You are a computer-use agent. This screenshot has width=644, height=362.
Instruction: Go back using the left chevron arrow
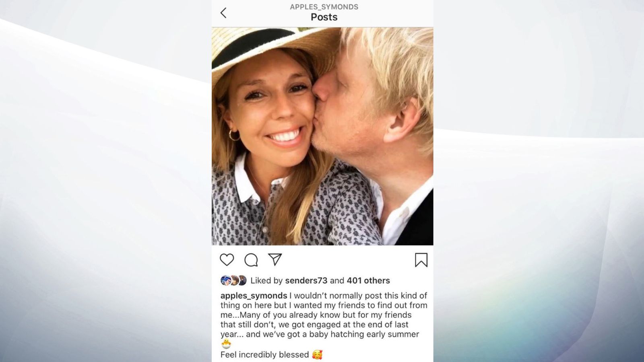click(223, 13)
